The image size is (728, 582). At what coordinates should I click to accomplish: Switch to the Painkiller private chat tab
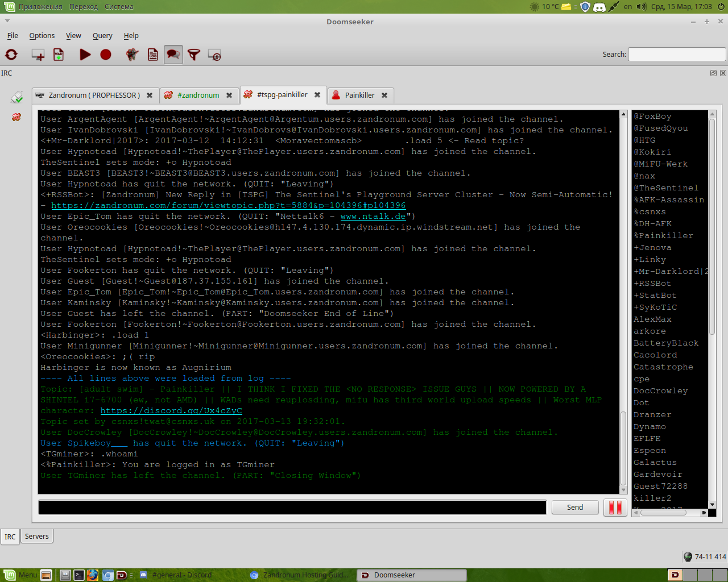[360, 95]
